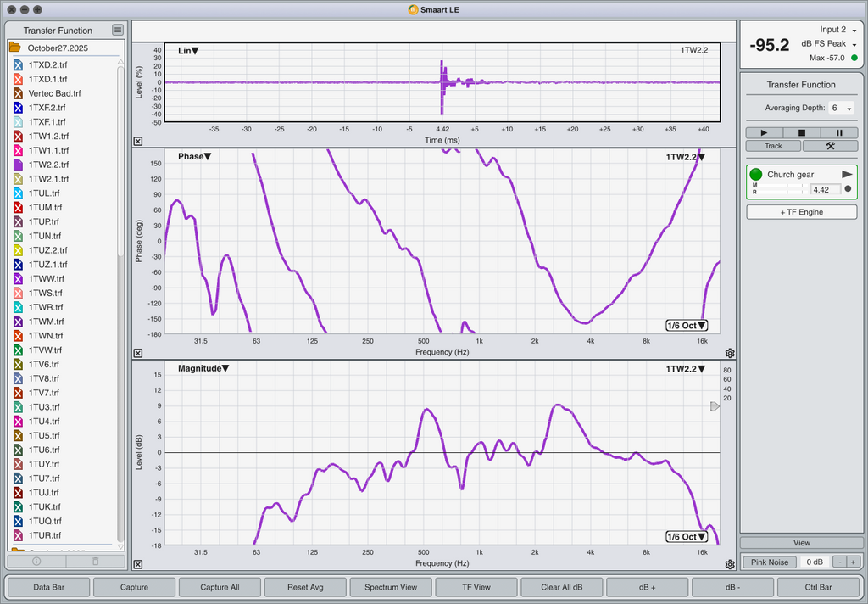Image resolution: width=868 pixels, height=604 pixels.
Task: Toggle the Track delay button
Action: click(x=773, y=146)
